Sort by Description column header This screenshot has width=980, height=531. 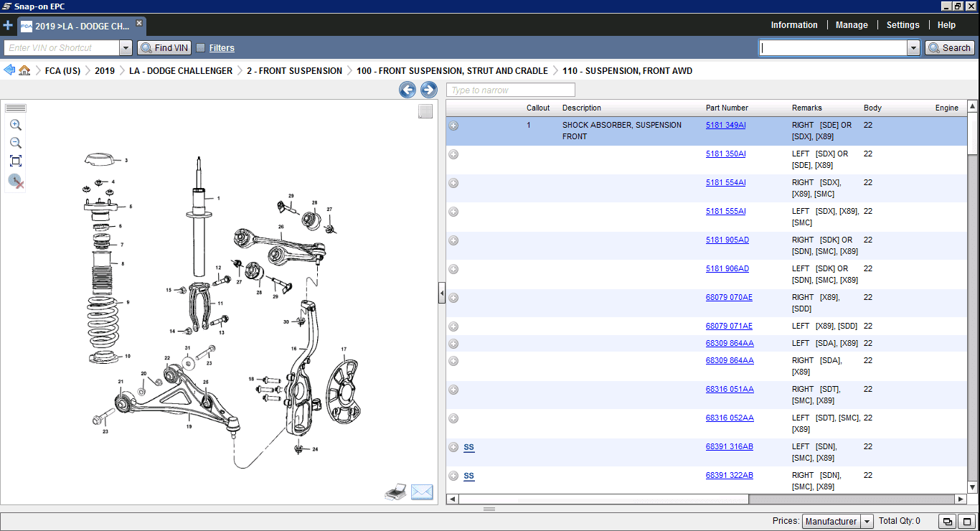pos(582,108)
